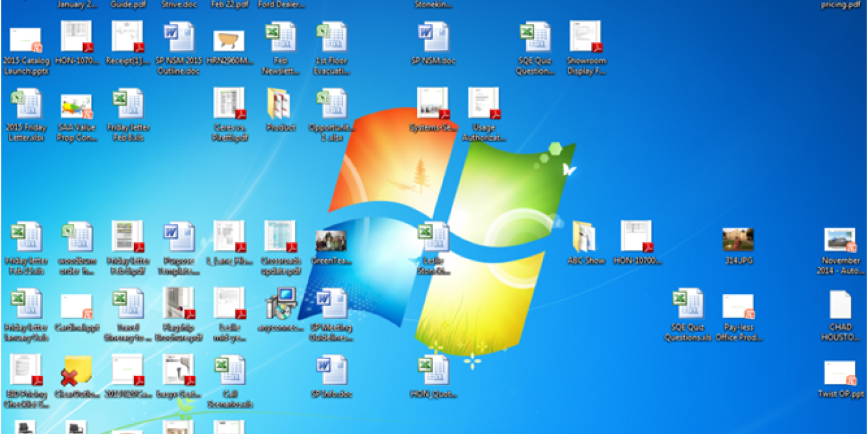Click the SAA Value Prop presentation icon
Screen dimensions: 868x434
pos(77,106)
